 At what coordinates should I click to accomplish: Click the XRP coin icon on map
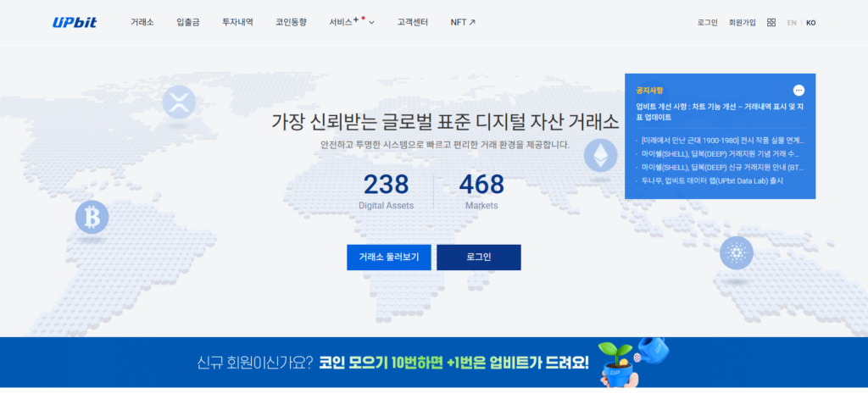179,102
